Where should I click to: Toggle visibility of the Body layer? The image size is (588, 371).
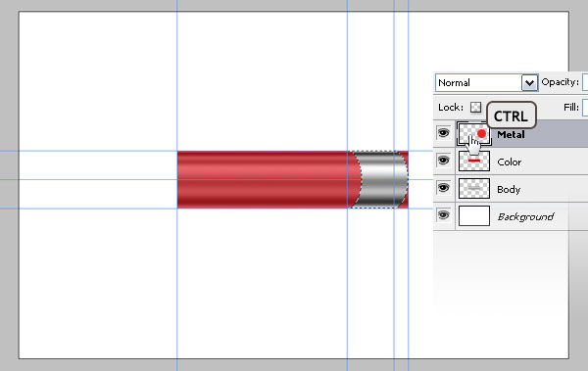click(444, 188)
